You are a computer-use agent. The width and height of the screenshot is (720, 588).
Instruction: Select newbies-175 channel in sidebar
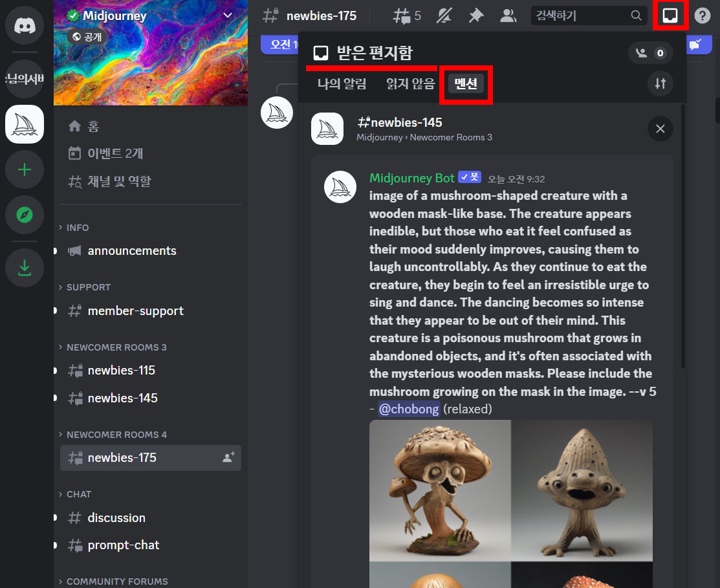click(x=151, y=457)
